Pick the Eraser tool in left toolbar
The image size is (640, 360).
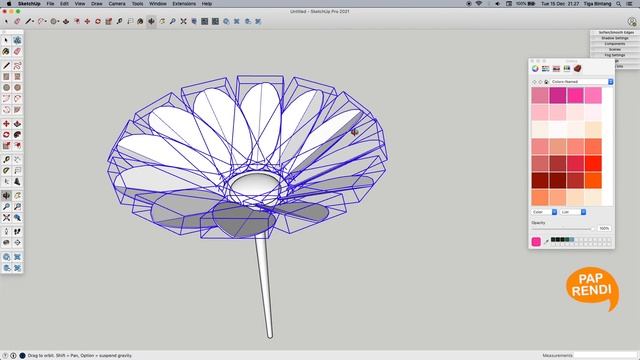coord(17,51)
